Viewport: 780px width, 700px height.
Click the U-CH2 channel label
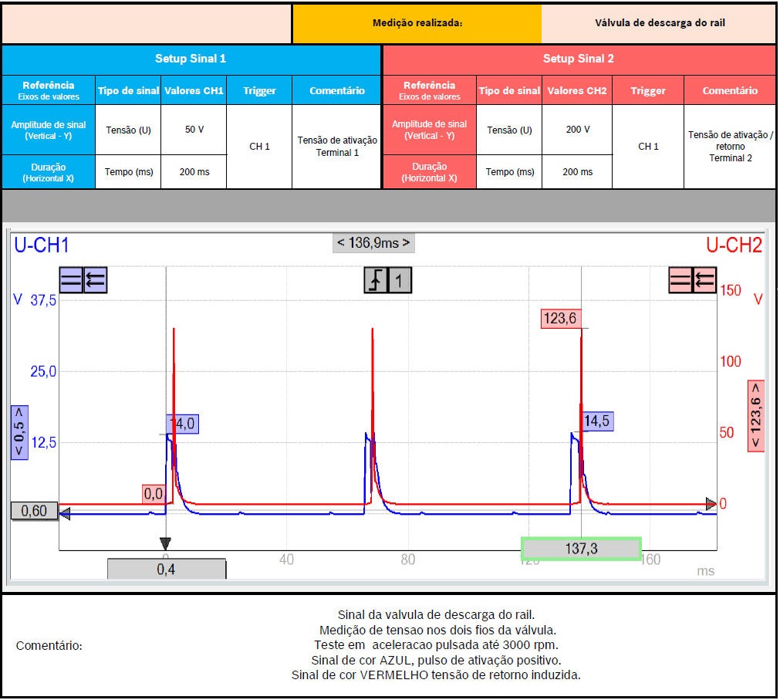(x=734, y=245)
